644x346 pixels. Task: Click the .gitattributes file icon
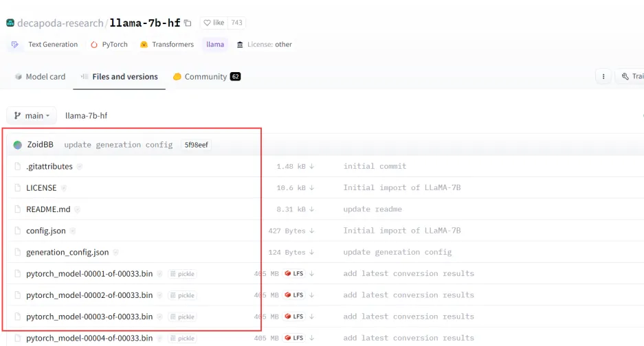point(17,166)
